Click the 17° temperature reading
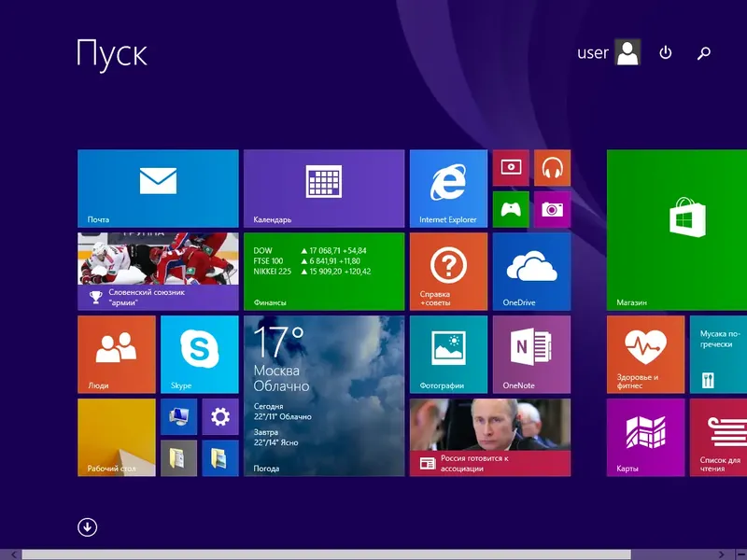 click(x=278, y=342)
